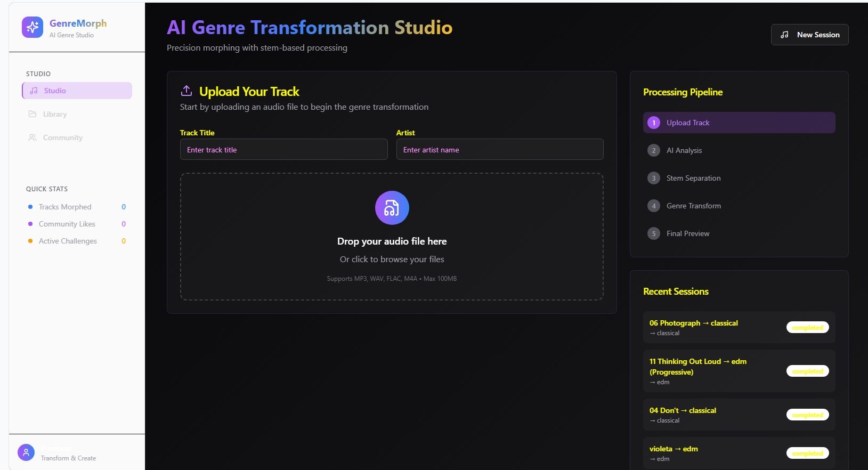Screen dimensions: 868x470
Task: Focus the Artist name input field
Action: click(500, 149)
